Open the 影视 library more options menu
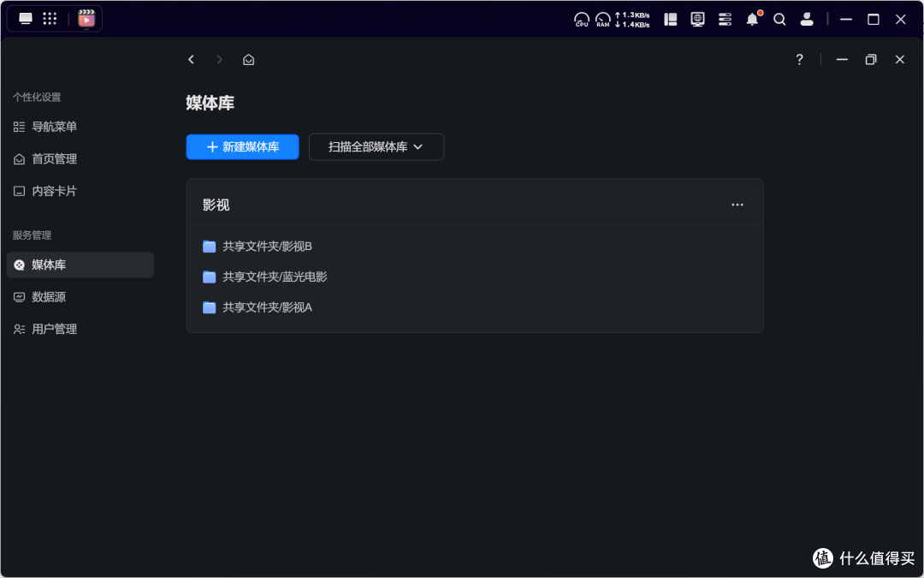Screen dimensions: 924x578 [x=737, y=205]
